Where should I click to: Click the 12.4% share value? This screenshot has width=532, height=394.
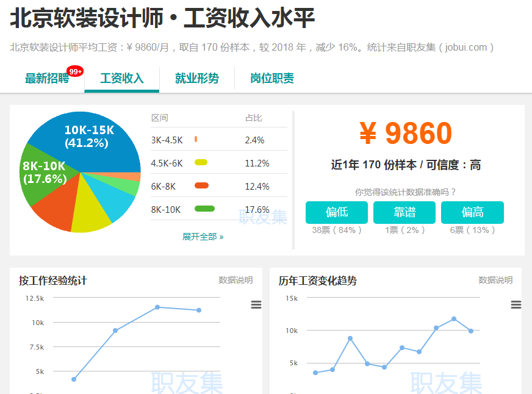tap(257, 187)
